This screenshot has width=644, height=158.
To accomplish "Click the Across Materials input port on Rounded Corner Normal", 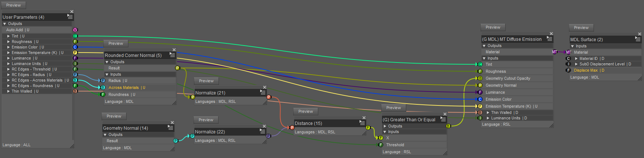I will (x=103, y=87).
